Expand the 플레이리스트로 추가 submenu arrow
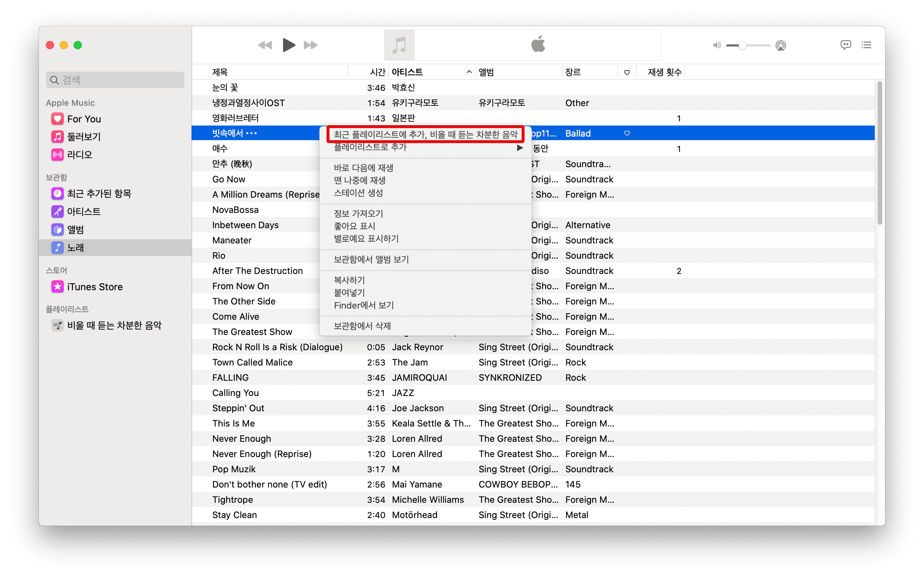 pos(520,148)
